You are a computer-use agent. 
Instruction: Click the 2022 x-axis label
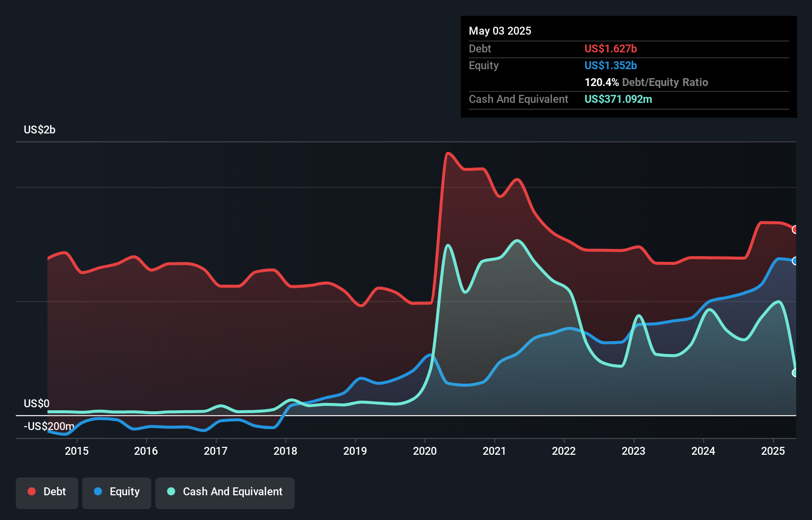click(564, 451)
